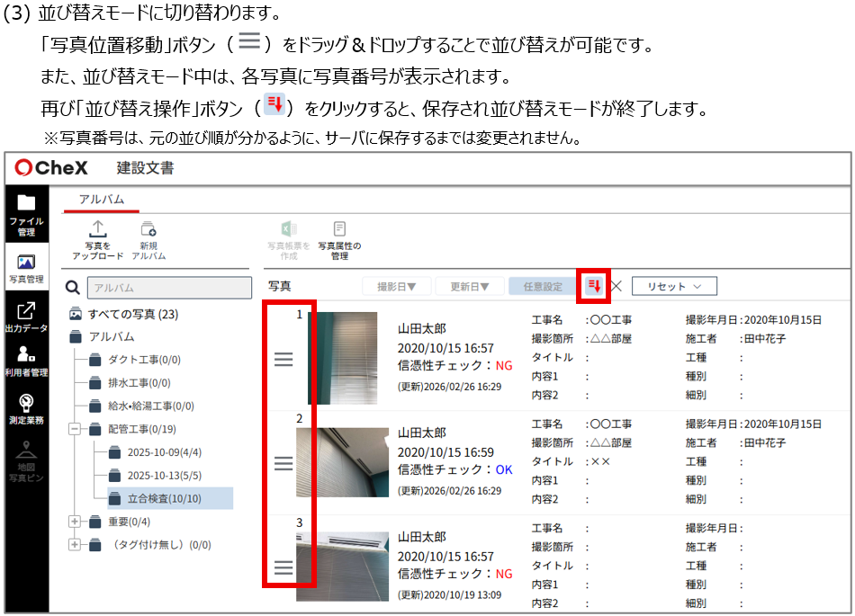Click the red 並び替え操作 sort button
The image size is (855, 616).
594,286
